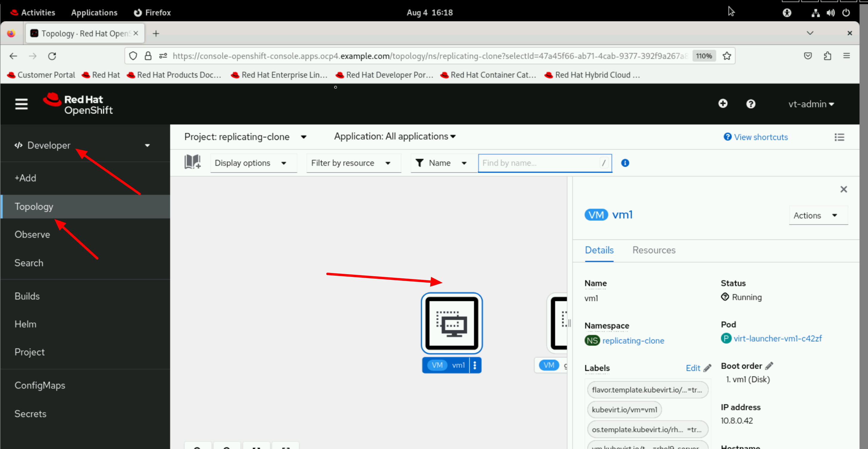Switch to list view icon

coord(839,137)
